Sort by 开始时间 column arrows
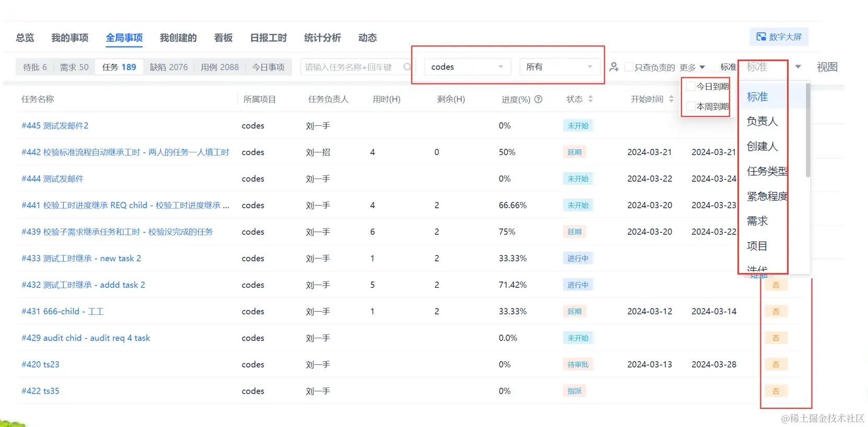This screenshot has height=427, width=868. pos(671,99)
